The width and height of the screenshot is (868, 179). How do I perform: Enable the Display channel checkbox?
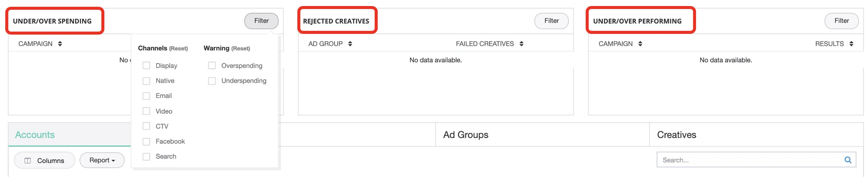coord(146,66)
